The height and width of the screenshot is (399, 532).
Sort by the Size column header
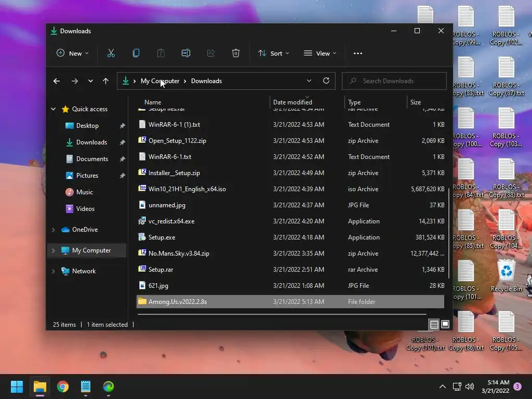(x=415, y=102)
